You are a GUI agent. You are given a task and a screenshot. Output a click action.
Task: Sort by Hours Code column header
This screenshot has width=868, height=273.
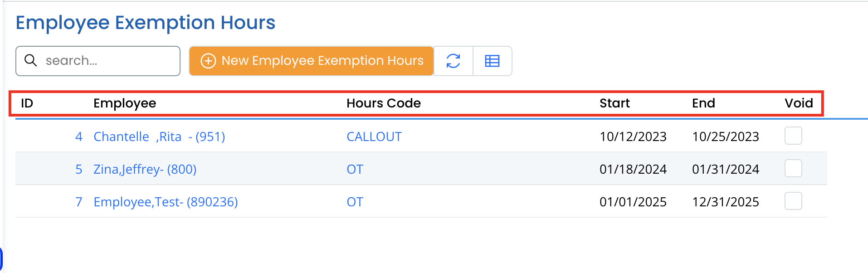click(x=383, y=103)
